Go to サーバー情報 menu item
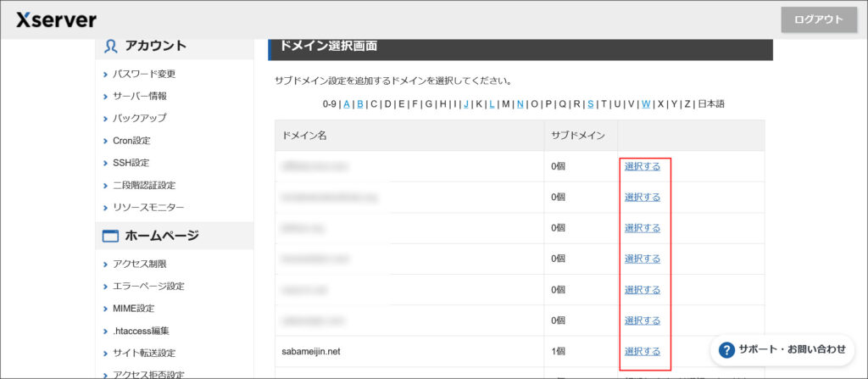Viewport: 868px width, 379px height. [x=140, y=96]
